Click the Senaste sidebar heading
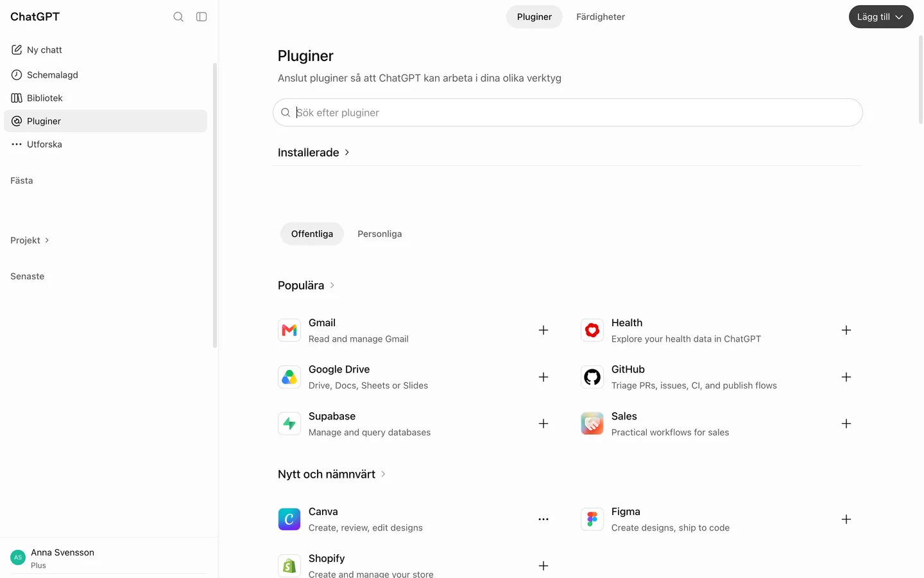The height and width of the screenshot is (578, 924). (28, 276)
